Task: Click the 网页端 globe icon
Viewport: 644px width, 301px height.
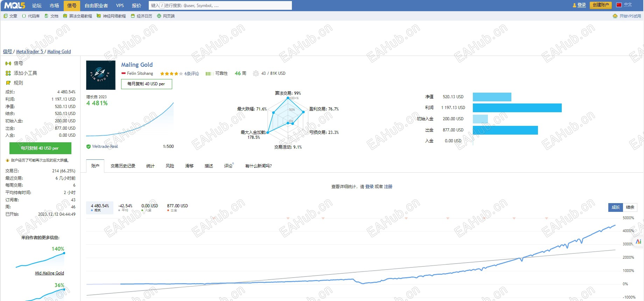Action: [x=159, y=16]
